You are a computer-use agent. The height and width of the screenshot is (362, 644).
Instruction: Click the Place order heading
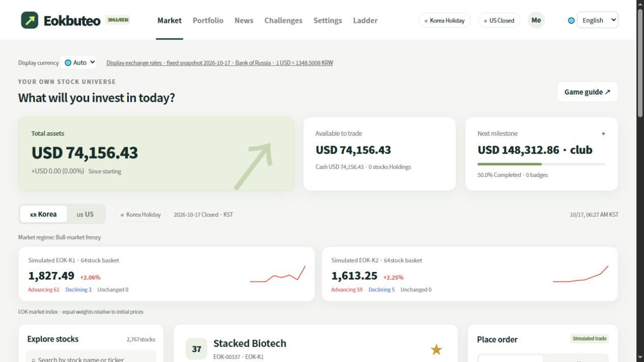pos(497,340)
